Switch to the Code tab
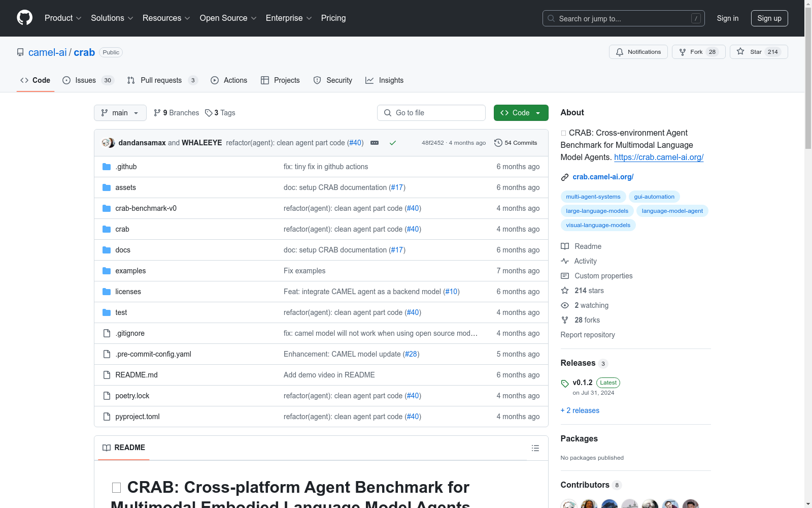812x508 pixels. click(36, 80)
